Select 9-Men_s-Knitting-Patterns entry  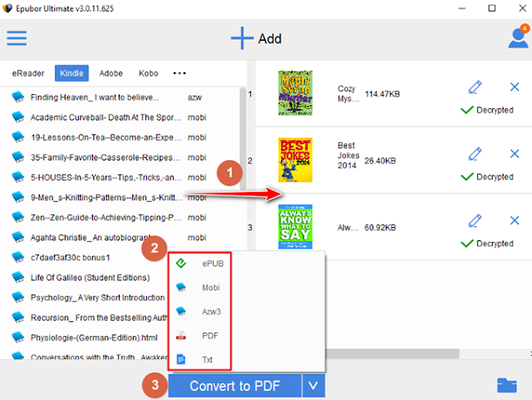[x=106, y=198]
